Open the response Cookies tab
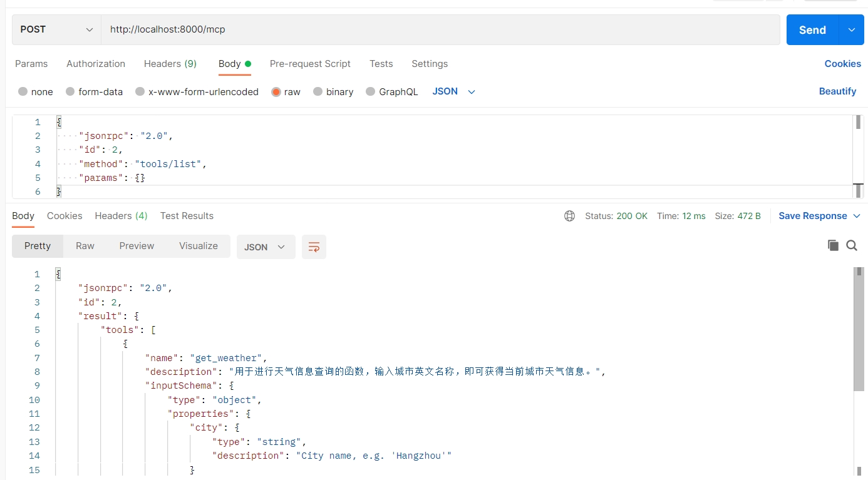The width and height of the screenshot is (868, 480). (x=65, y=216)
